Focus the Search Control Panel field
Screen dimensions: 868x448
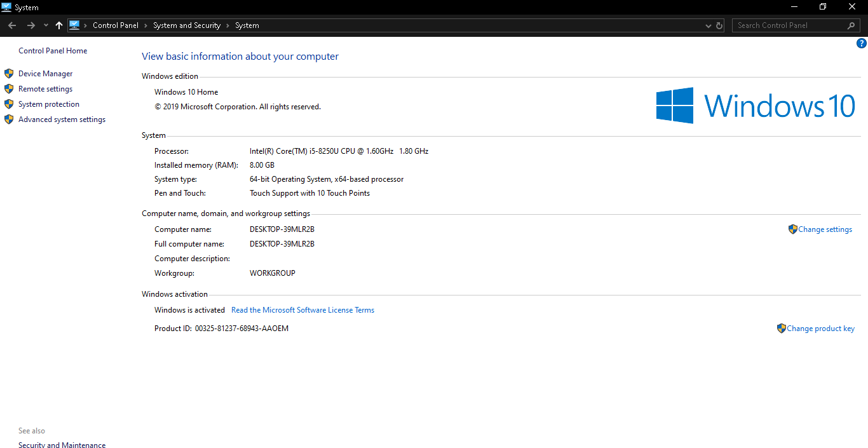pyautogui.click(x=796, y=25)
